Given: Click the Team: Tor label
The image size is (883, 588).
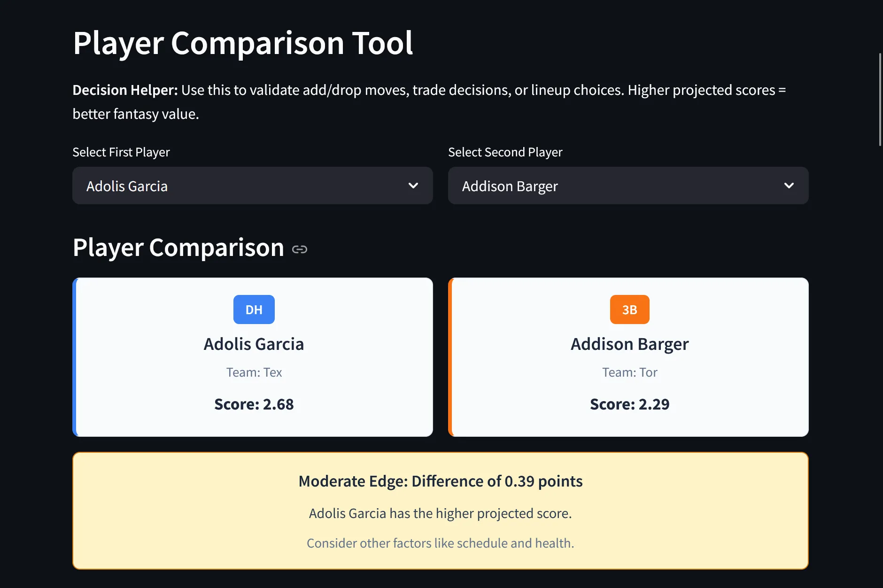Looking at the screenshot, I should click(x=630, y=372).
